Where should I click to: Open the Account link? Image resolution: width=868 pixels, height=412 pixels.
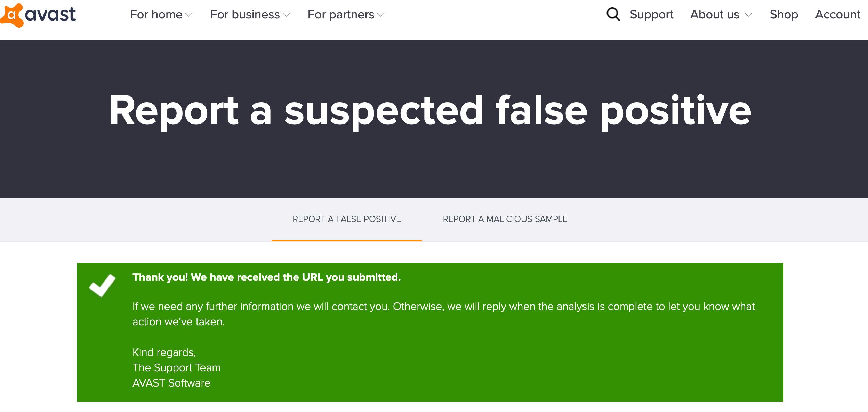[837, 15]
